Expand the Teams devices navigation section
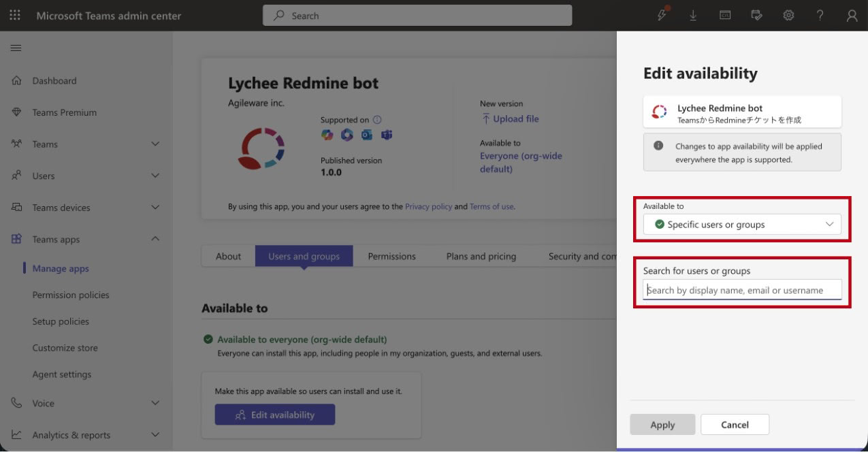This screenshot has height=452, width=868. (155, 208)
